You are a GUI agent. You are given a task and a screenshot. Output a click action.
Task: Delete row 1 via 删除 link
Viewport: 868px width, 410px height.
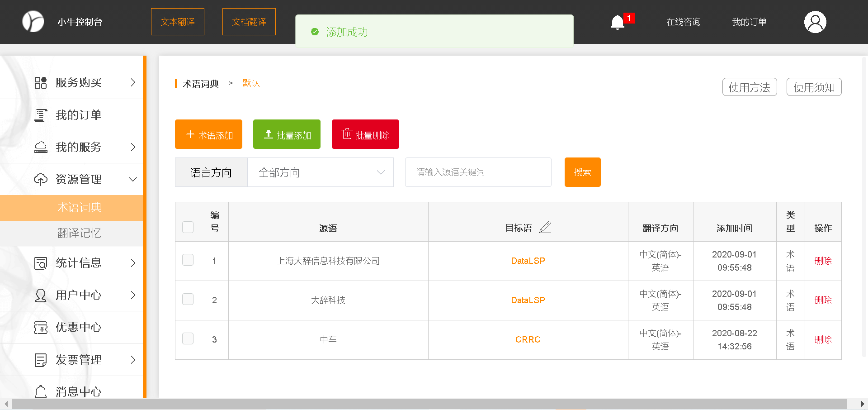[x=823, y=261]
